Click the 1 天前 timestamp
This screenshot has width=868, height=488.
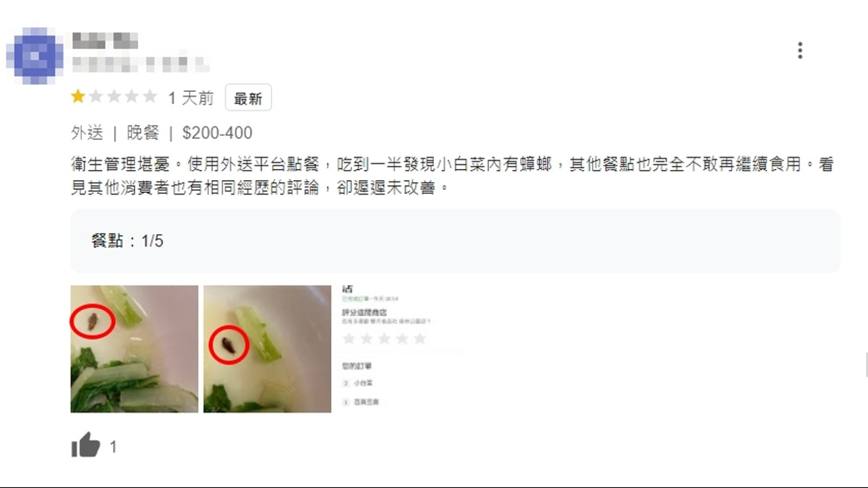coord(191,98)
